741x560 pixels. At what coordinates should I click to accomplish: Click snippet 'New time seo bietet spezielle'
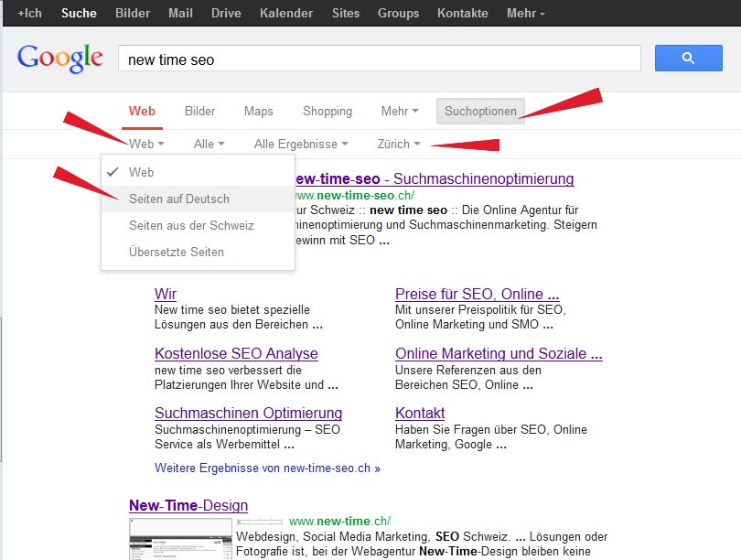coord(232,309)
